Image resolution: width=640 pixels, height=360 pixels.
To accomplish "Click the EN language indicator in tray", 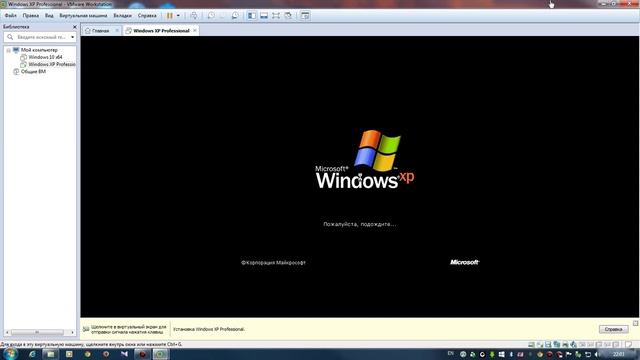I will pos(451,353).
